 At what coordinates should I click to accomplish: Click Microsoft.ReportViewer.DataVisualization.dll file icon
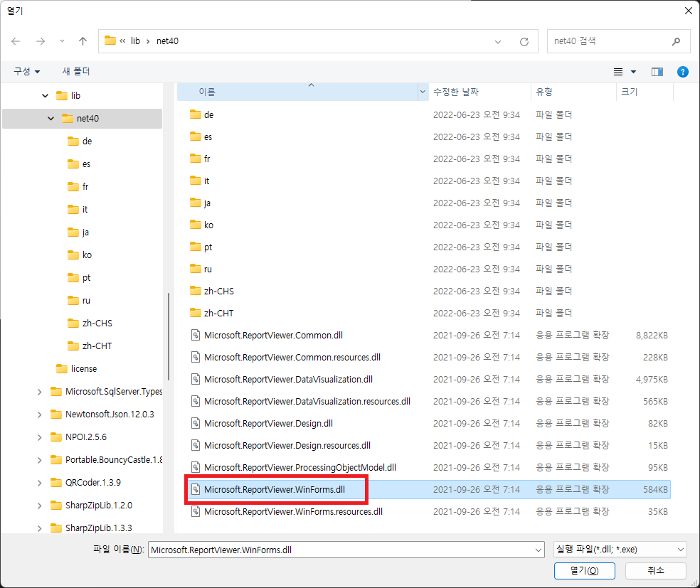(195, 379)
